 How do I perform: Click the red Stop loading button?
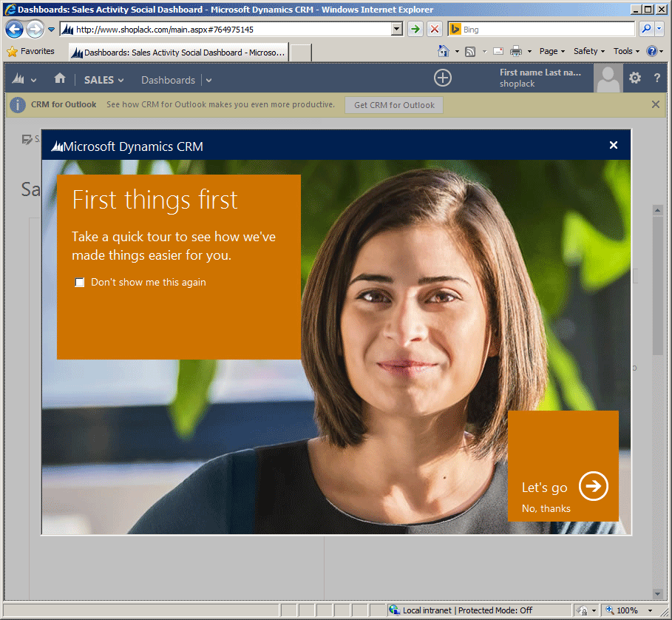(x=435, y=30)
